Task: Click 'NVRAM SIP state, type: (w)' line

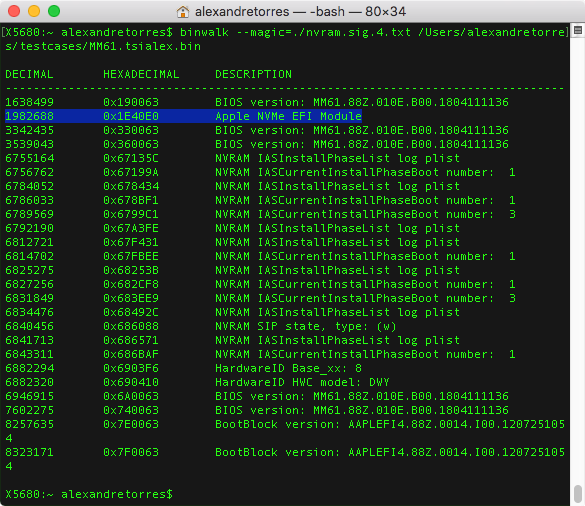Action: (306, 326)
